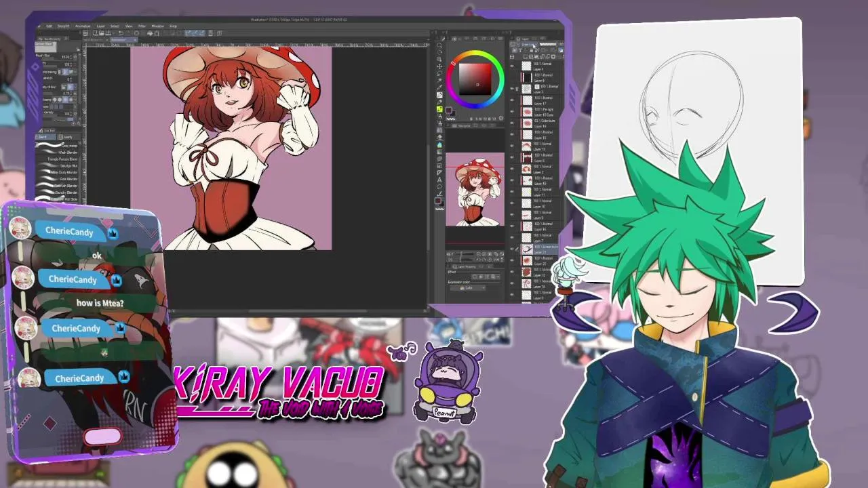Select the Auto select wand tool
The width and height of the screenshot is (868, 488).
coord(439,80)
